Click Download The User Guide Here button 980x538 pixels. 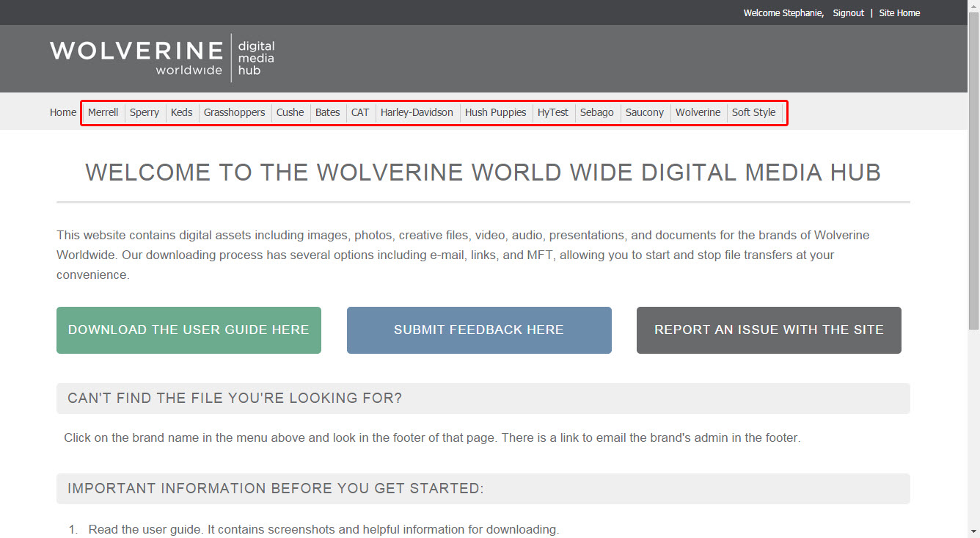[x=189, y=330]
